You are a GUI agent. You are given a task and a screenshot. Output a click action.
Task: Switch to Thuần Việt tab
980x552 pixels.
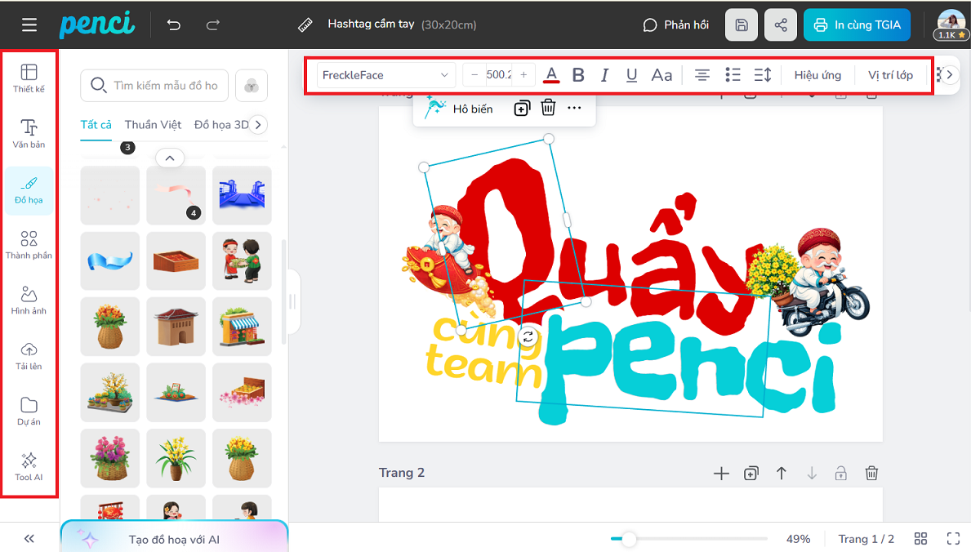[153, 125]
